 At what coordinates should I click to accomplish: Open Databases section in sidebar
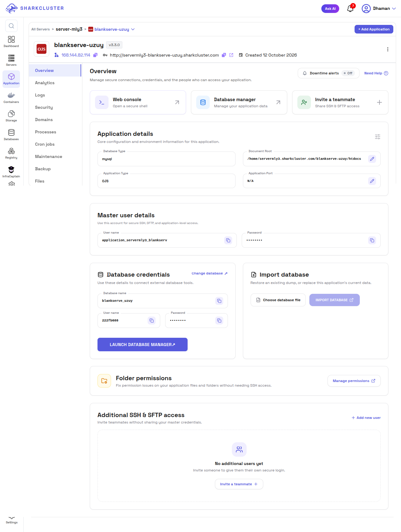tap(11, 135)
